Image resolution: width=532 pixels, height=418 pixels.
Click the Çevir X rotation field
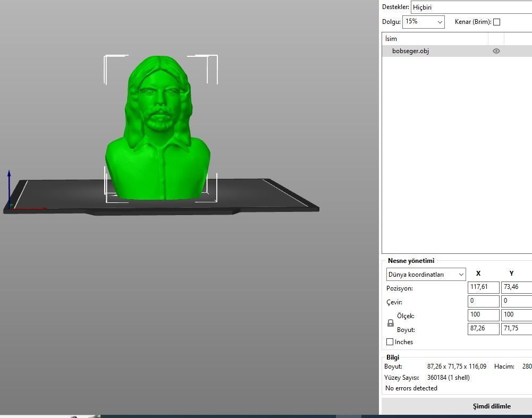484,301
